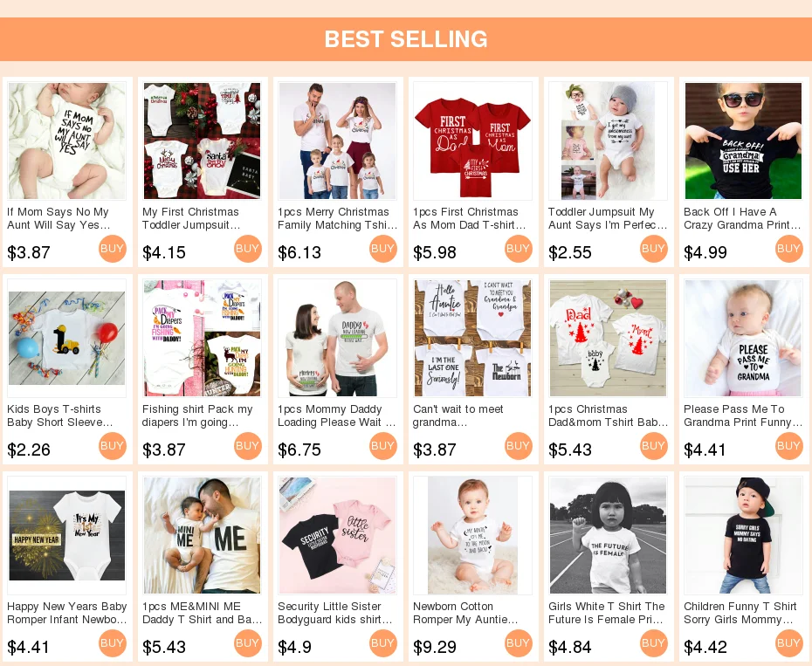Open the Security Little Sister shirts image
The width and height of the screenshot is (812, 666).
click(338, 535)
